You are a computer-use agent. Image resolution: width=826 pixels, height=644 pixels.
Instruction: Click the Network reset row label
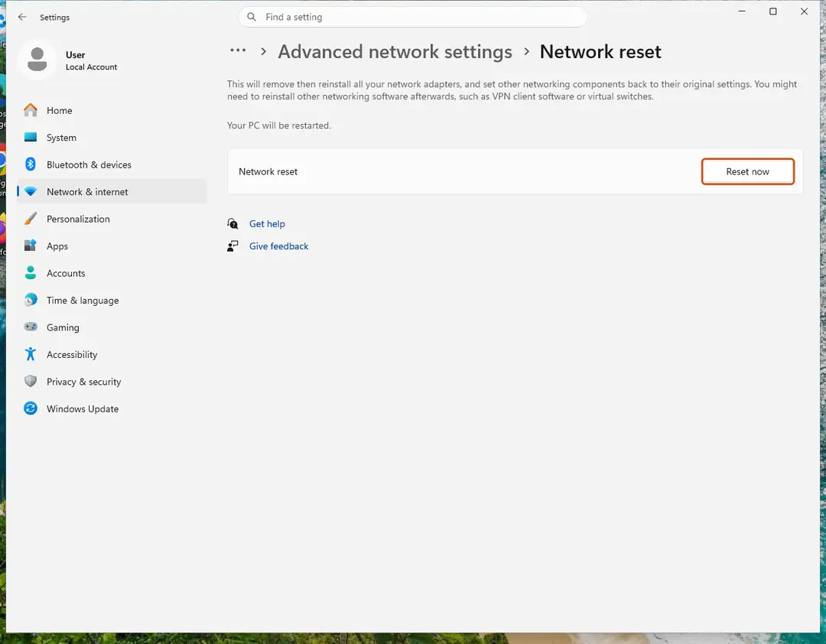point(268,171)
